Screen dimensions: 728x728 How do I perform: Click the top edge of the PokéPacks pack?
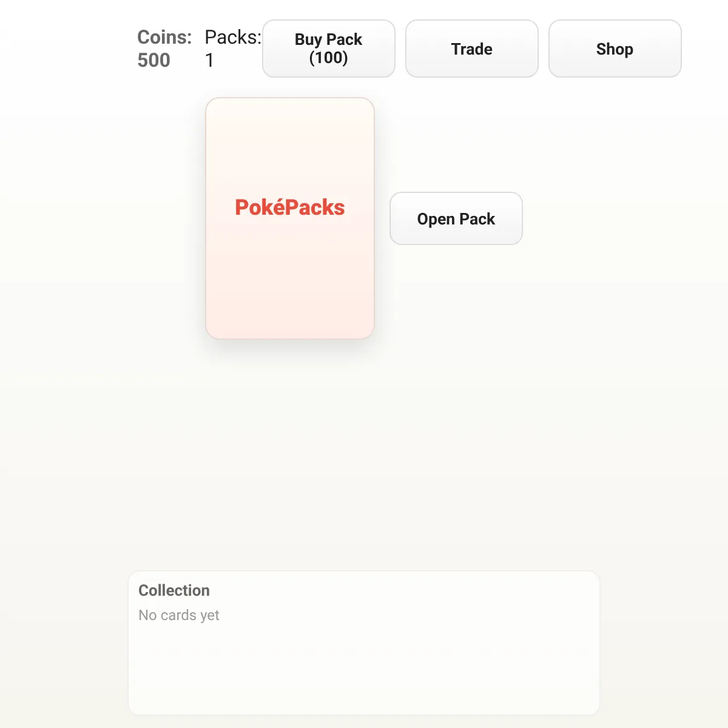(x=290, y=99)
